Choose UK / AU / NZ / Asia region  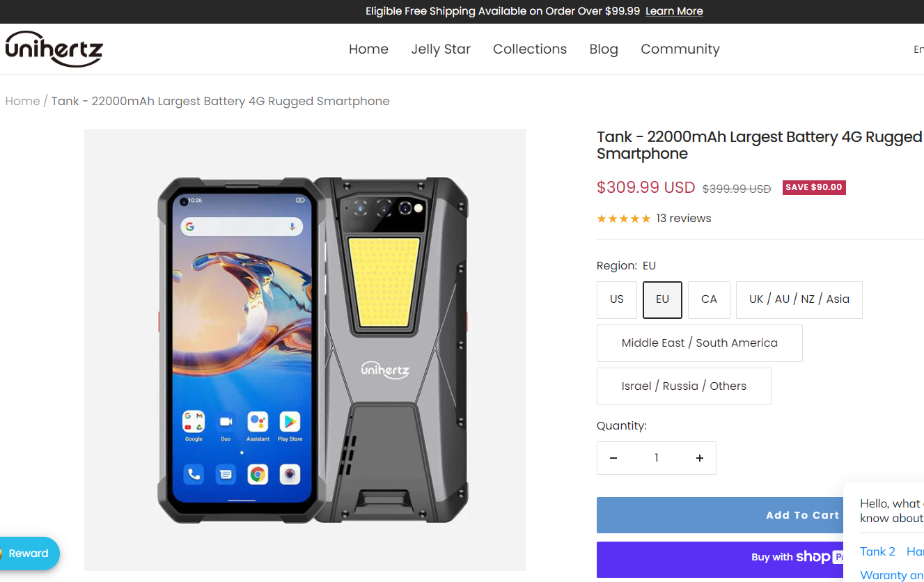click(799, 299)
